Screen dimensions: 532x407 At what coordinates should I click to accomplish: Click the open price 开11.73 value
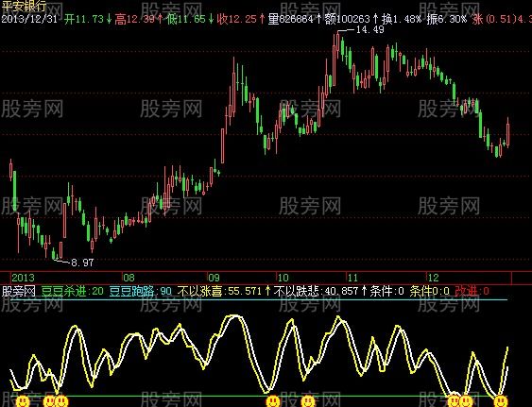coord(84,19)
